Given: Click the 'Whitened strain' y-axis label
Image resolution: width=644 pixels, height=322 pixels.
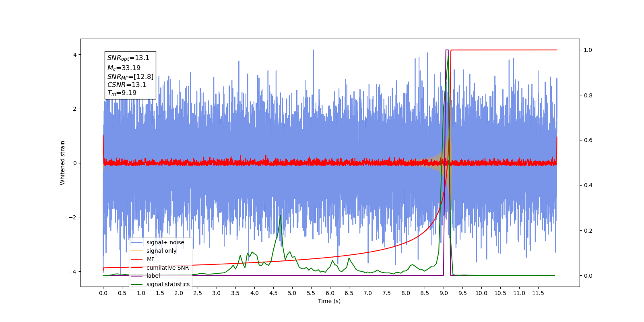Looking at the screenshot, I should coord(63,163).
